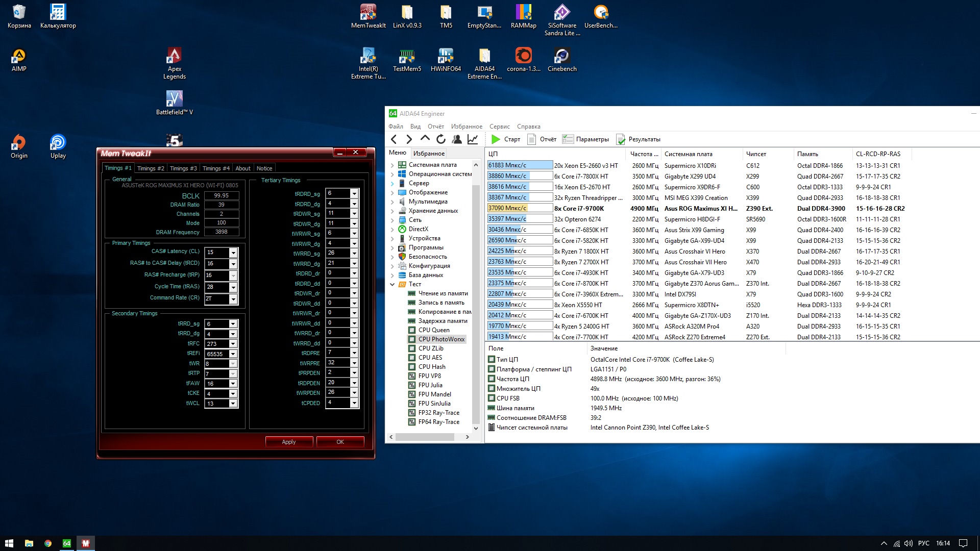This screenshot has width=980, height=551.
Task: Select FPU Julia benchmark item
Action: (430, 385)
